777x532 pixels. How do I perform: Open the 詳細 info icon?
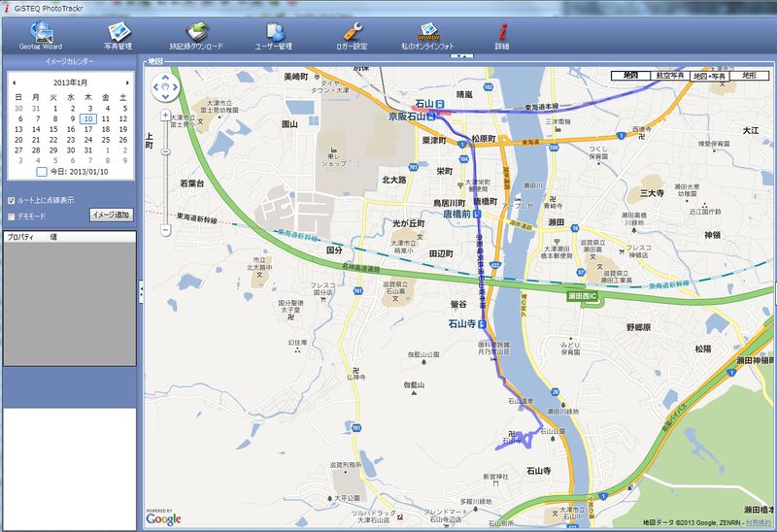502,35
